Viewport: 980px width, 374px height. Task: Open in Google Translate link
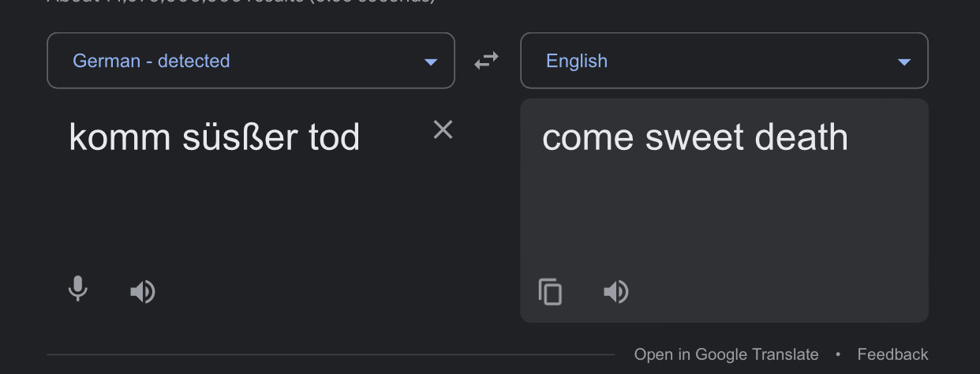(x=726, y=354)
